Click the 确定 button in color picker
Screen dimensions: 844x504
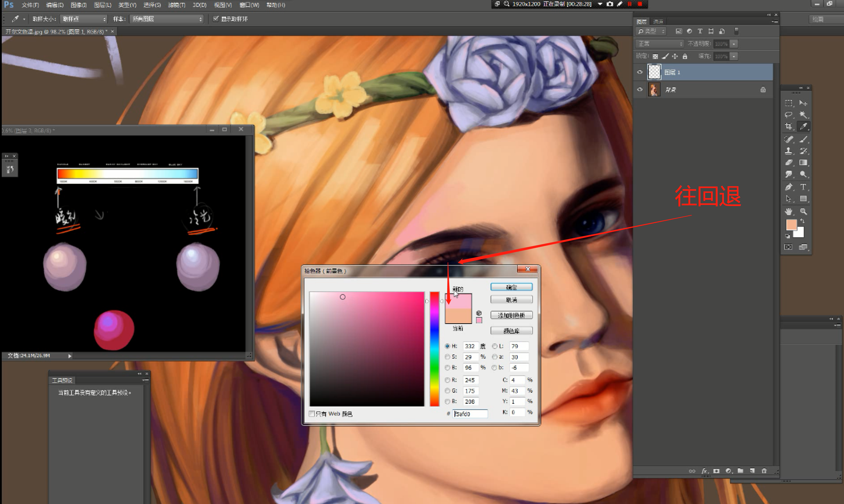tap(511, 287)
